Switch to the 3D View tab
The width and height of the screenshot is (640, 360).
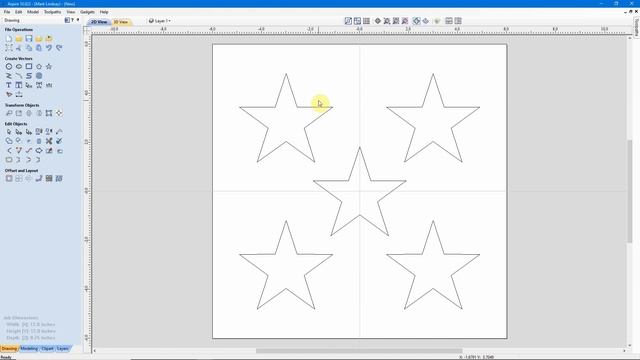point(120,22)
